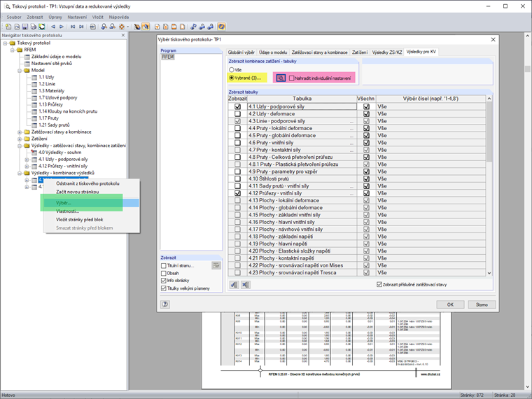Image resolution: width=532 pixels, height=399 pixels.
Task: Switch to the 'Globální výběr' tab
Action: click(x=241, y=52)
